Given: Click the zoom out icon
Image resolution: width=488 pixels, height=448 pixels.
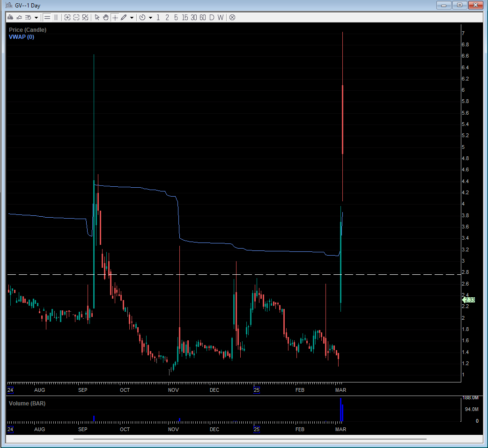Looking at the screenshot, I should (x=76, y=17).
